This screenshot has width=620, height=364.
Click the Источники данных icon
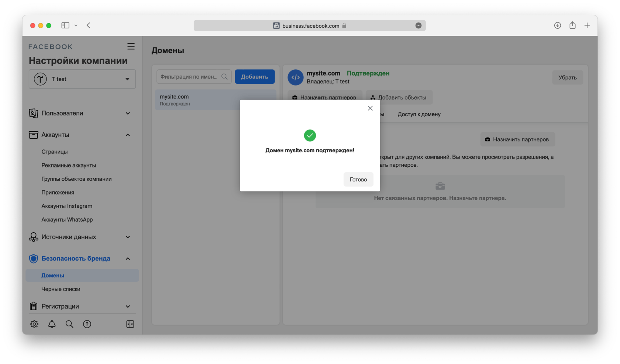point(33,237)
